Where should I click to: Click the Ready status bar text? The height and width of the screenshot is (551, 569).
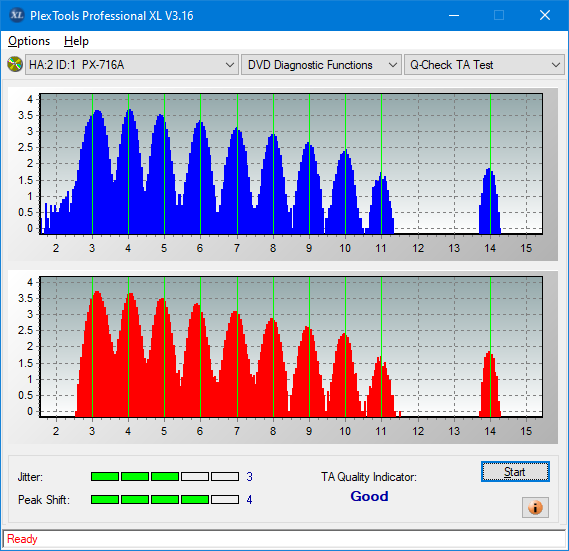pyautogui.click(x=22, y=539)
